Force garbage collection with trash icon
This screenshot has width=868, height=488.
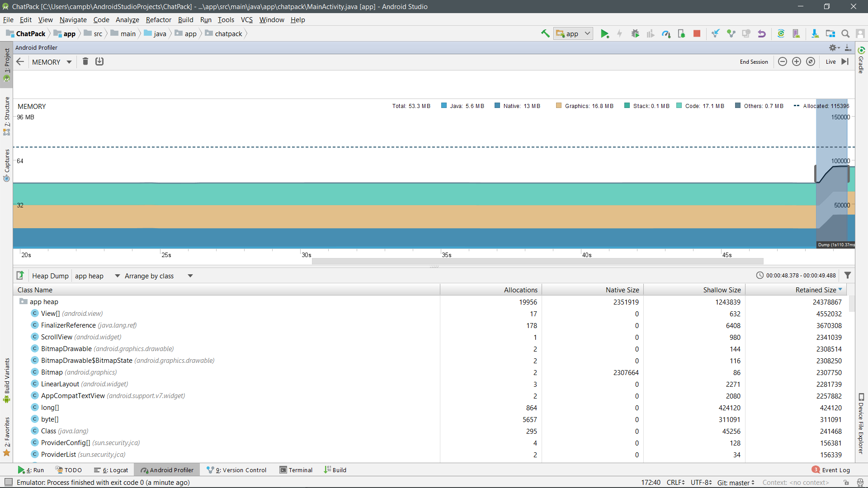click(x=85, y=61)
